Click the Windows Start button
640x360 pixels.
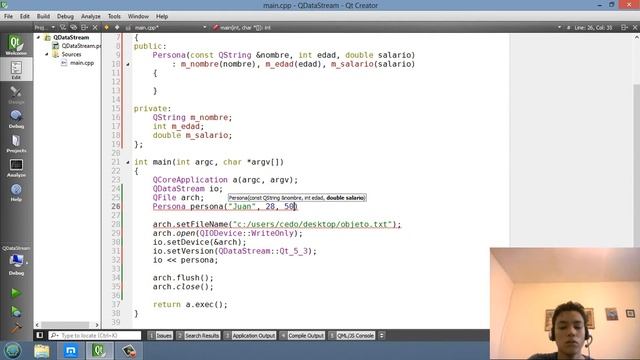(x=12, y=351)
